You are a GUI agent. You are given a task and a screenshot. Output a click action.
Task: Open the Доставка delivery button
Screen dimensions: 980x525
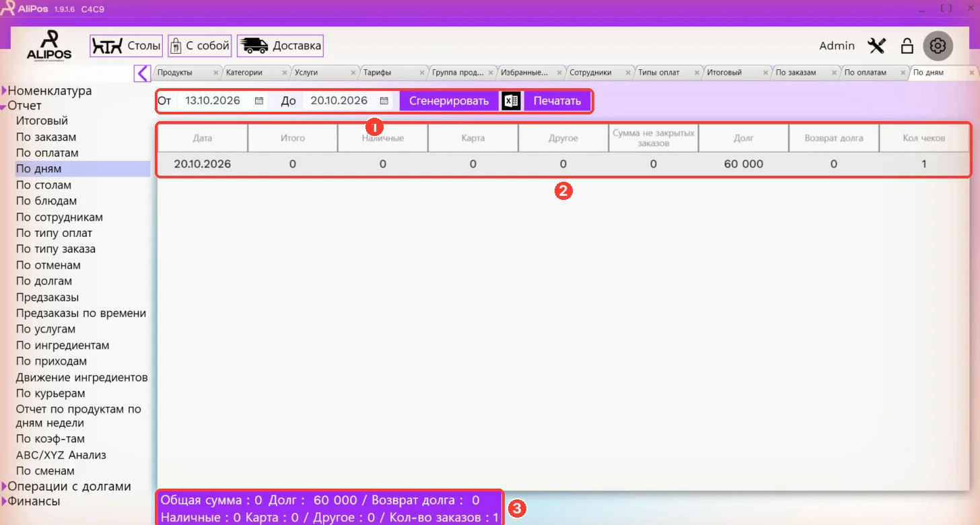point(280,46)
